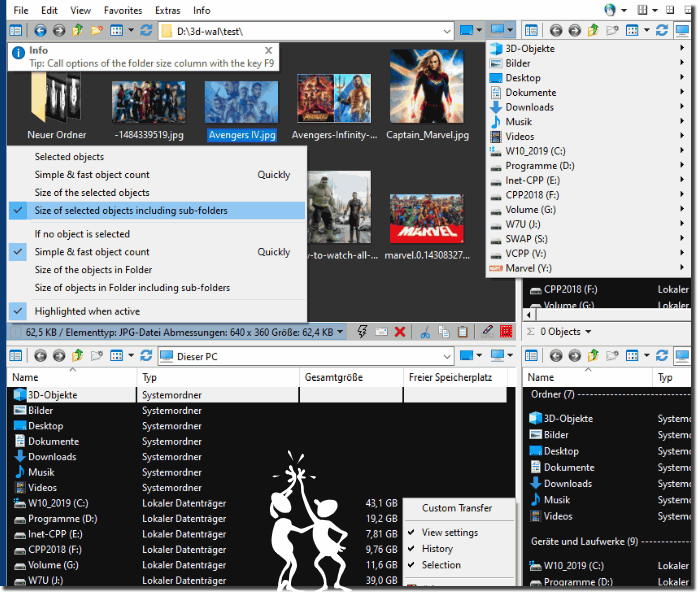Go up one folder in bottom-right pane

[x=593, y=356]
